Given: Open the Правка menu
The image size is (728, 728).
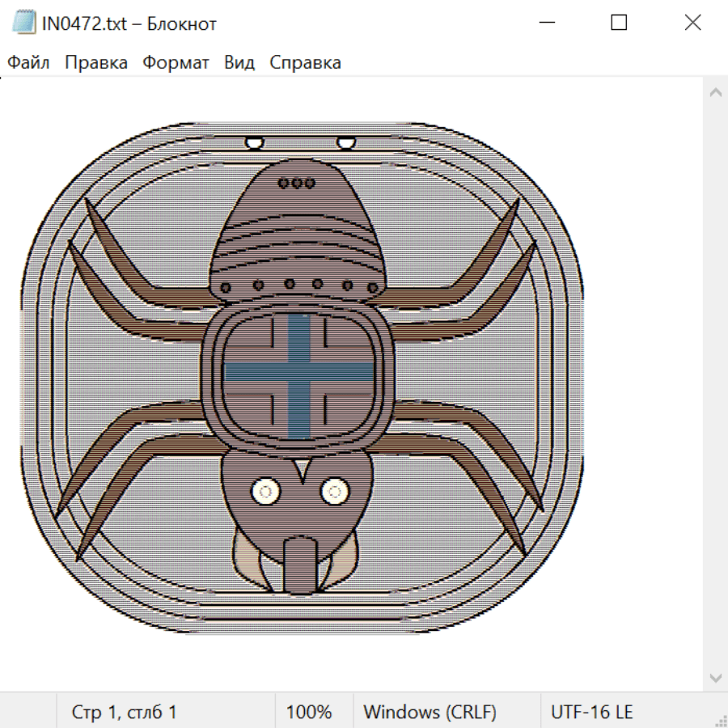Looking at the screenshot, I should [95, 63].
